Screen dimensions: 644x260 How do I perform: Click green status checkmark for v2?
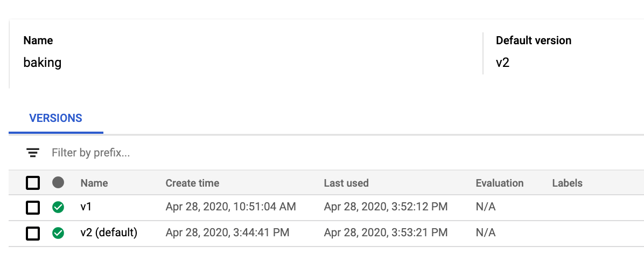pos(58,233)
